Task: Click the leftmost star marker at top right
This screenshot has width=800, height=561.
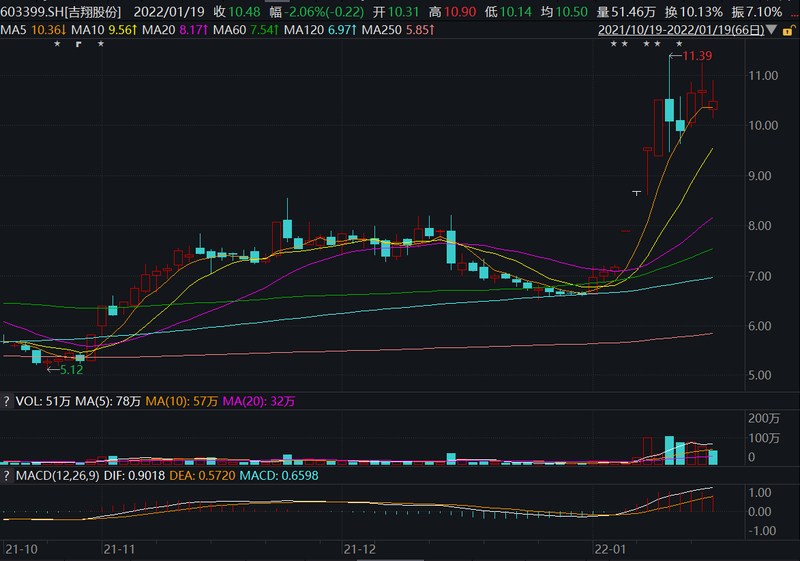Action: click(x=614, y=44)
